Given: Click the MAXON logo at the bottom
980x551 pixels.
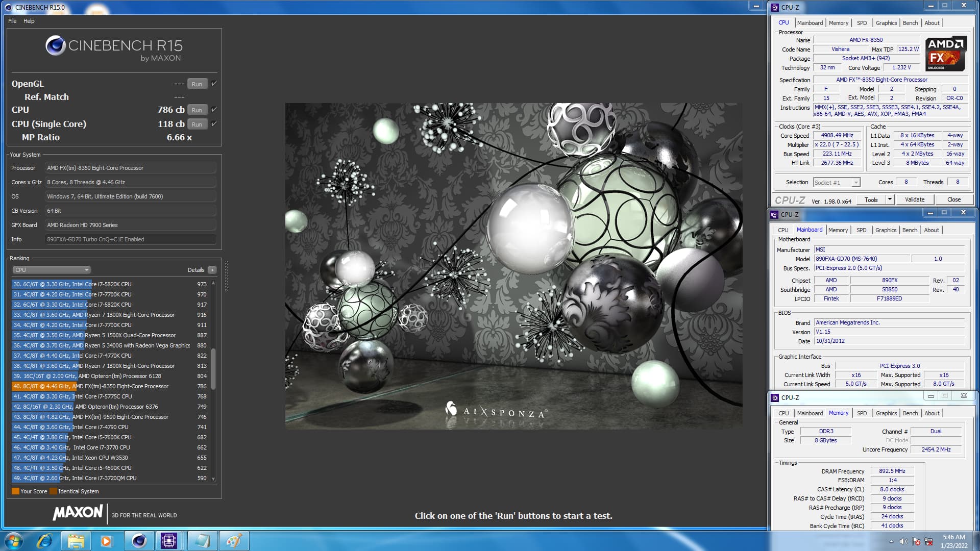Looking at the screenshot, I should click(78, 512).
